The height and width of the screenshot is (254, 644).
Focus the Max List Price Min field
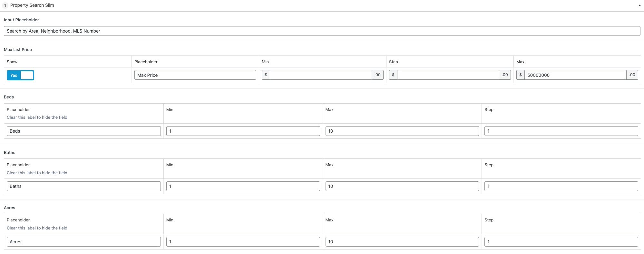point(321,75)
